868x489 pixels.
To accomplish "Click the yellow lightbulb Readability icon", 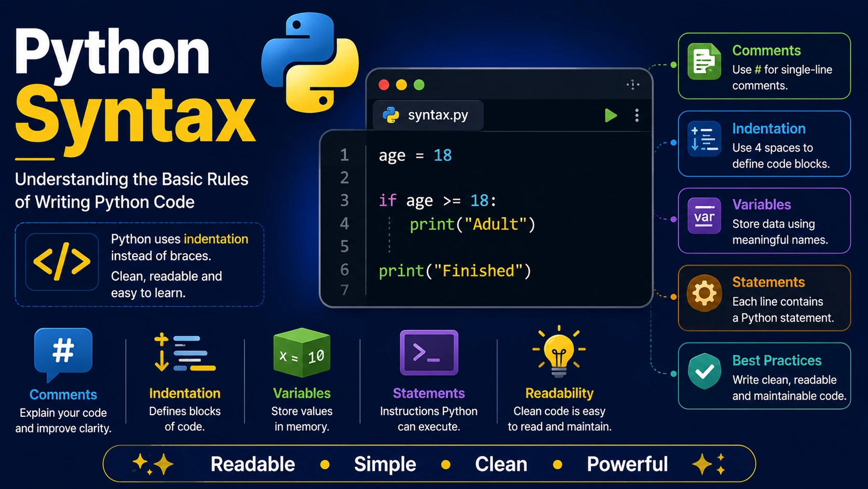I will pos(559,352).
